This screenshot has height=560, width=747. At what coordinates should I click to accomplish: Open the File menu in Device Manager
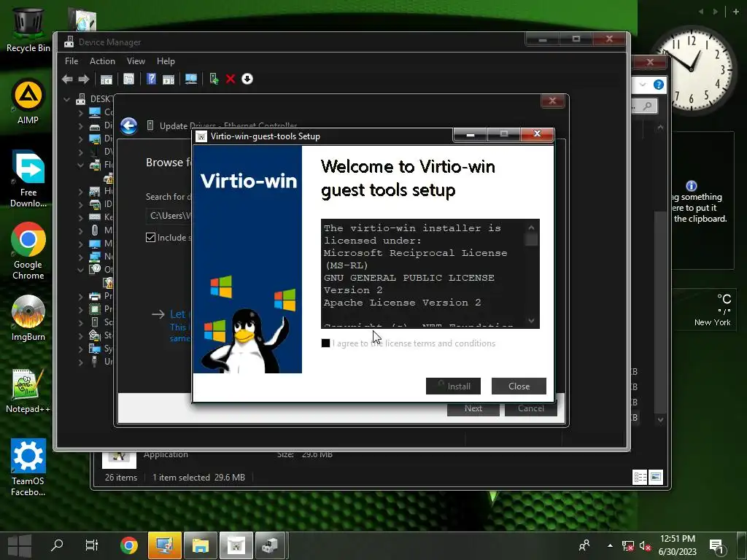(71, 61)
